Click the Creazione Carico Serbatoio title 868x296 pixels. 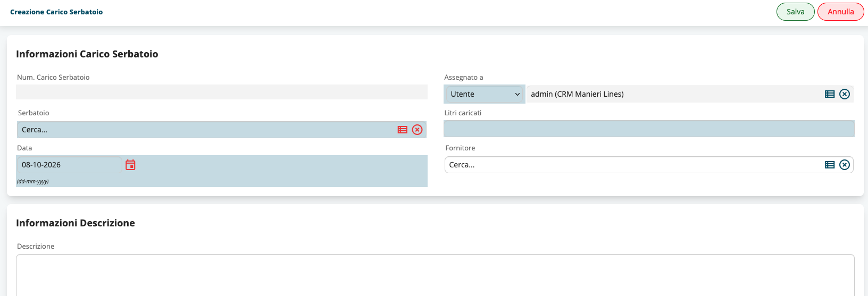click(x=56, y=12)
